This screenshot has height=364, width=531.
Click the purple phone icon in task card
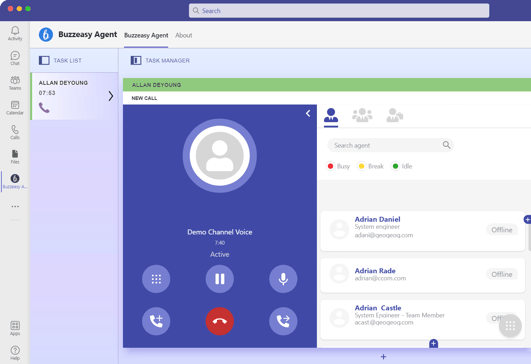(x=44, y=108)
